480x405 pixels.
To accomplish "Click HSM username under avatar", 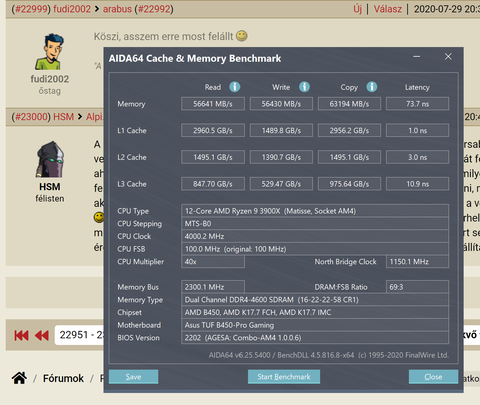I will click(50, 187).
